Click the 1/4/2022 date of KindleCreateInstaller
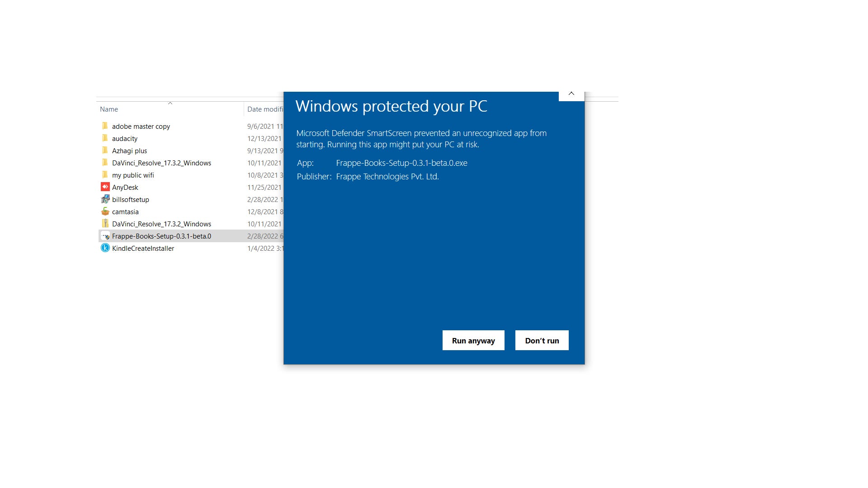 point(265,249)
